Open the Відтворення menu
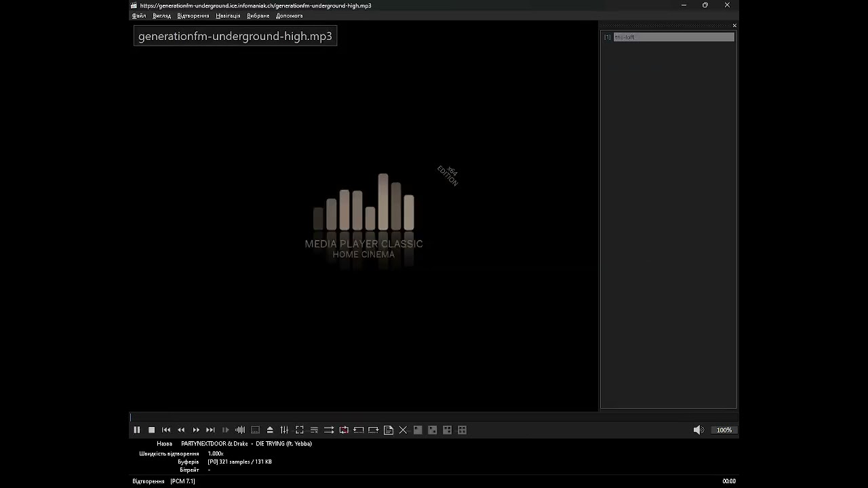 (x=193, y=16)
